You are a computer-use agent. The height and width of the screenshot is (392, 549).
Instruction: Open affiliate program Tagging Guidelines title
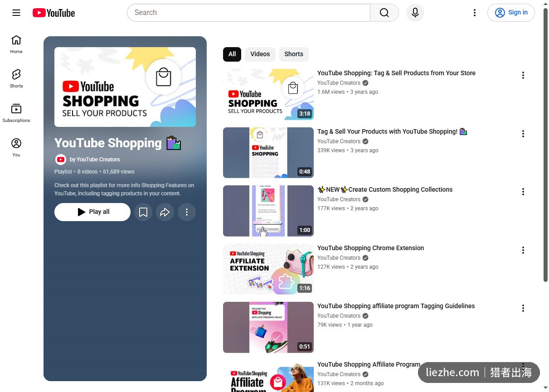396,306
